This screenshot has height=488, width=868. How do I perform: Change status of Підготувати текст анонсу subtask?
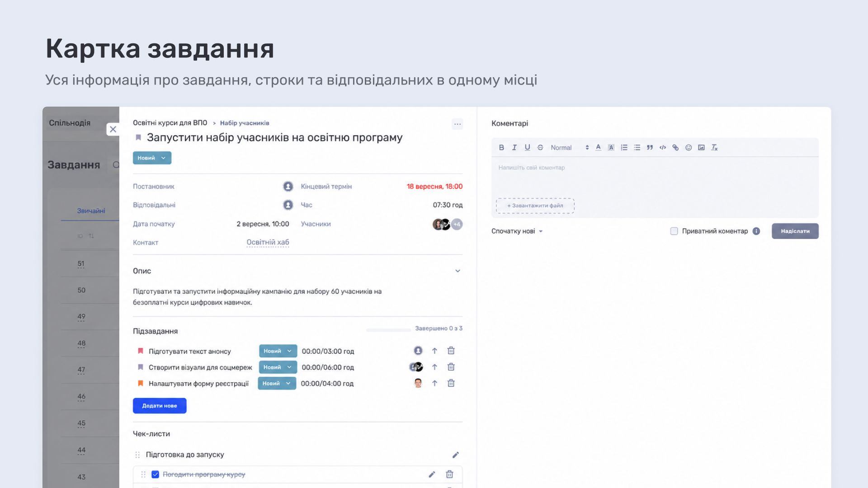coord(278,351)
